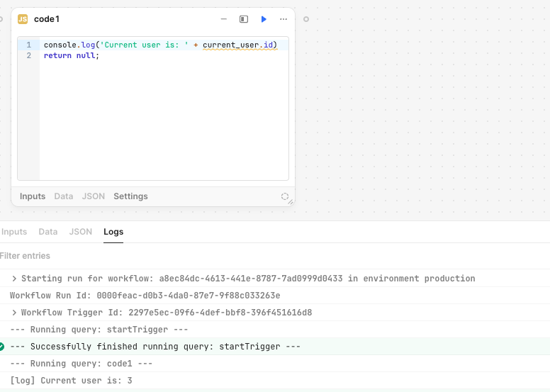Click the JS badge icon on code1
This screenshot has width=550, height=392.
tap(23, 19)
